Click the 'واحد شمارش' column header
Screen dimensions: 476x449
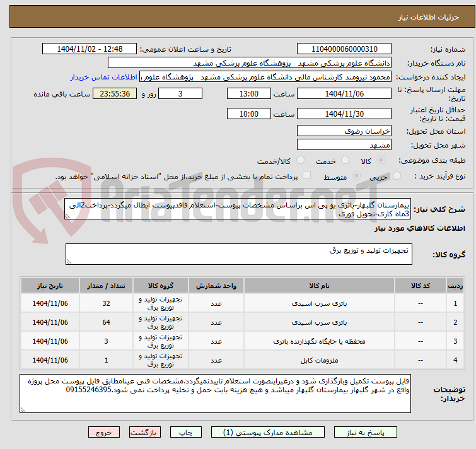click(x=216, y=286)
